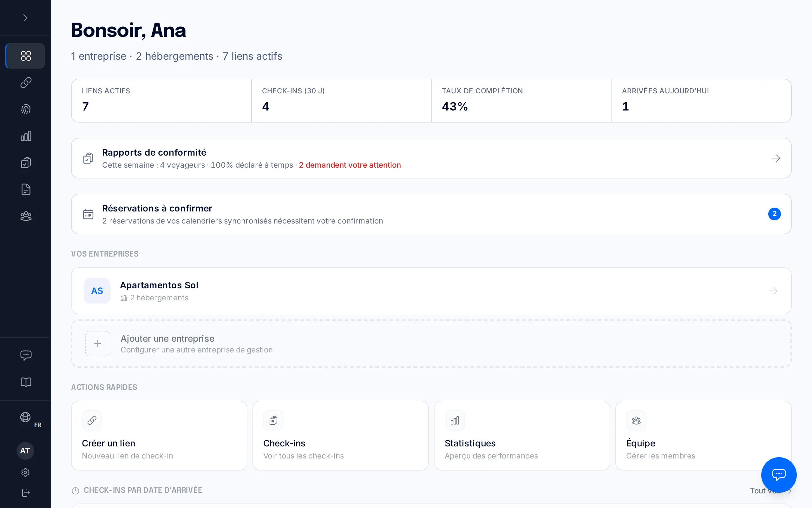This screenshot has width=812, height=508.
Task: Open the links icon in sidebar
Action: click(25, 82)
